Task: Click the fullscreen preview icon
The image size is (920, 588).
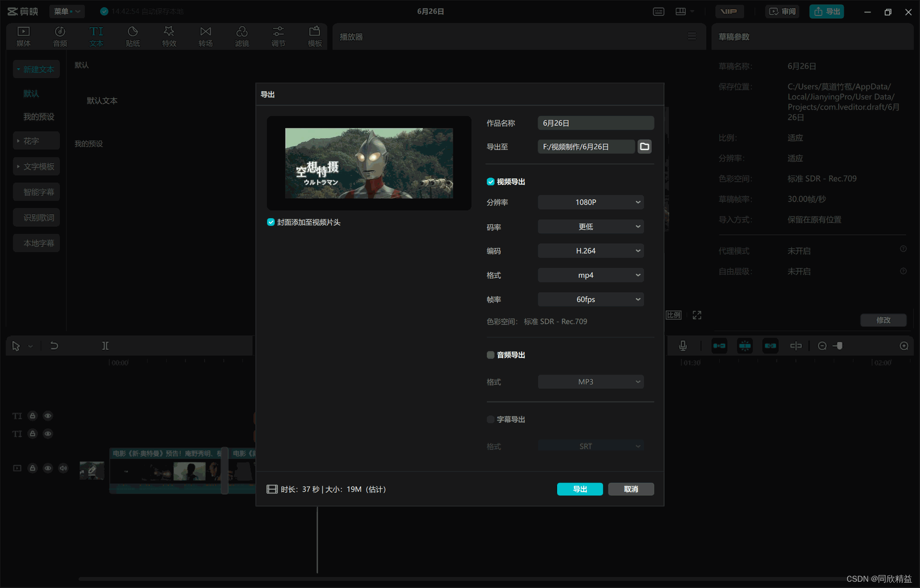Action: (x=697, y=315)
